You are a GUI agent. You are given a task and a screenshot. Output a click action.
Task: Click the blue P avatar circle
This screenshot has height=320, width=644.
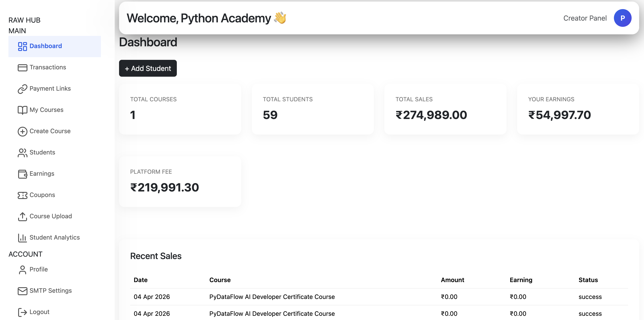click(622, 18)
